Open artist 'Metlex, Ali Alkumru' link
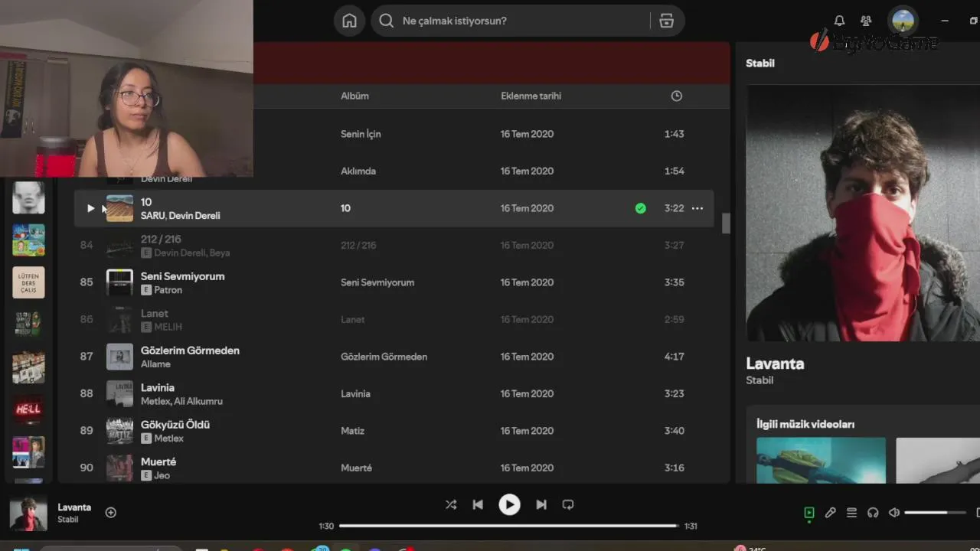This screenshot has width=980, height=551. (181, 401)
